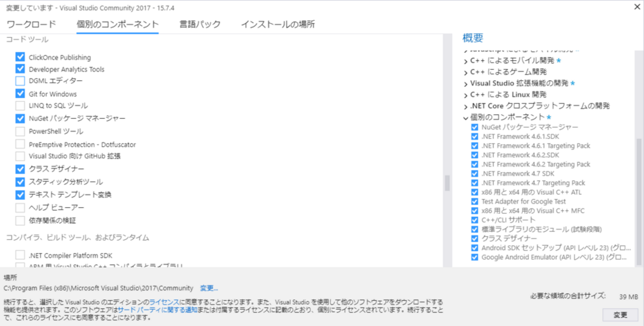Open the ライセンス link
The image size is (644, 326).
pos(164,302)
